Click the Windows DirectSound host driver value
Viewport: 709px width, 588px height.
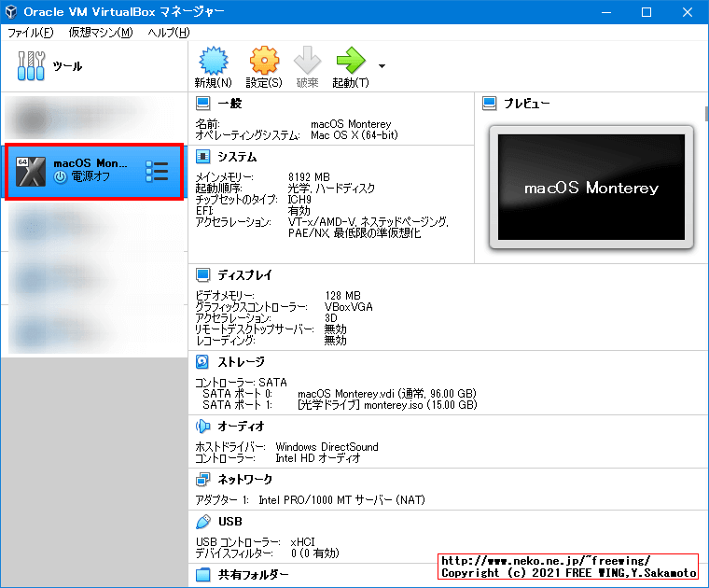click(327, 447)
